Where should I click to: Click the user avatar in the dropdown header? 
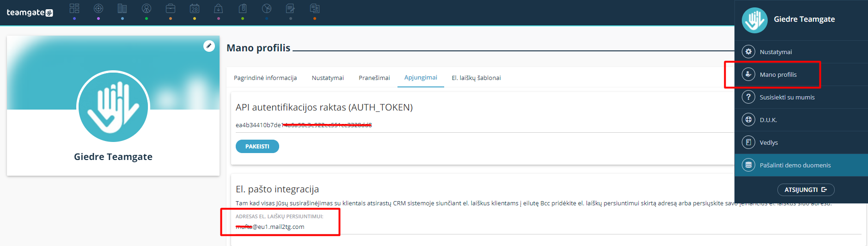(x=754, y=20)
